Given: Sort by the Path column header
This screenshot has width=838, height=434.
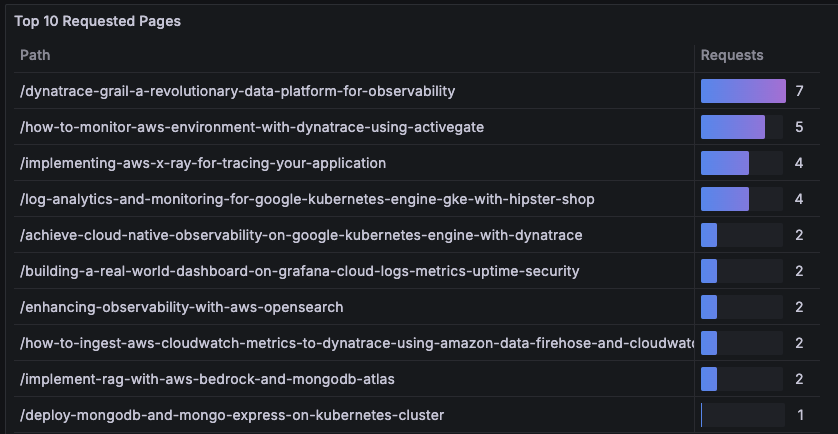Looking at the screenshot, I should [35, 55].
